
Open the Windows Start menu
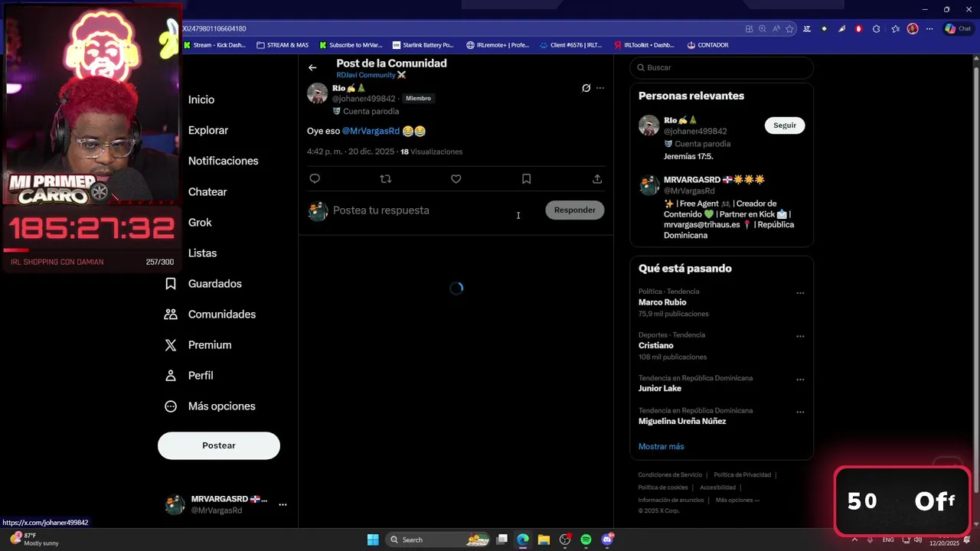pyautogui.click(x=373, y=540)
